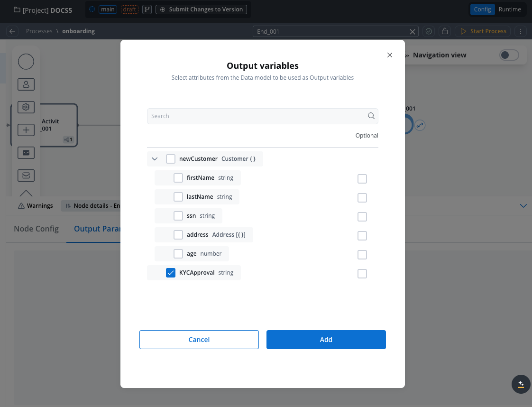
Task: Collapse the node palette with up chevron
Action: point(26,193)
